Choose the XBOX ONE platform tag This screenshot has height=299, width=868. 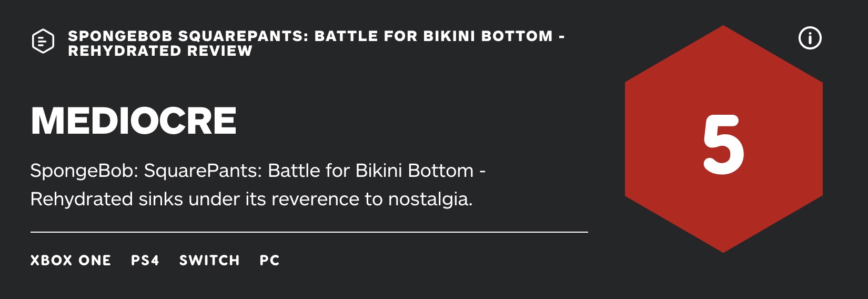71,261
